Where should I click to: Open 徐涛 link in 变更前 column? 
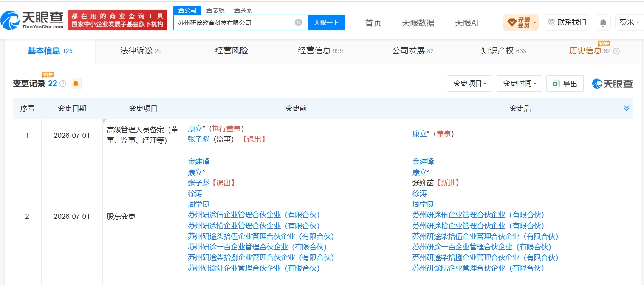pyautogui.click(x=195, y=193)
